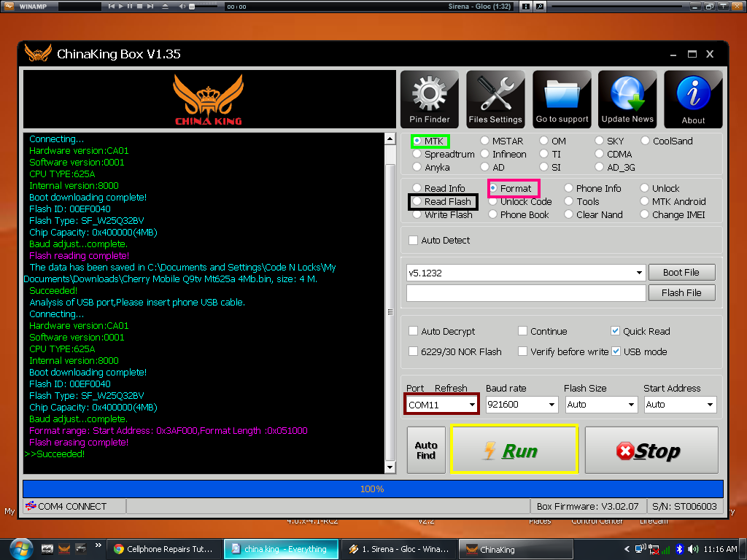Enable the Auto Decrypt checkbox
747x560 pixels.
point(413,331)
